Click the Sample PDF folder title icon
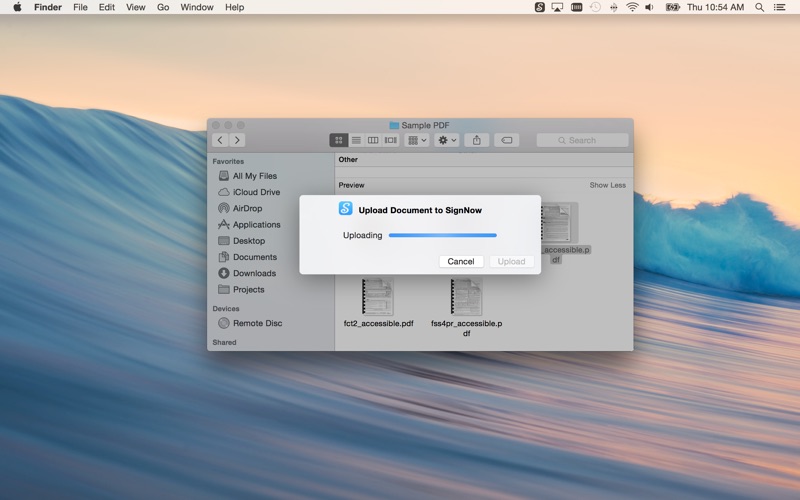Image resolution: width=800 pixels, height=500 pixels. tap(394, 126)
